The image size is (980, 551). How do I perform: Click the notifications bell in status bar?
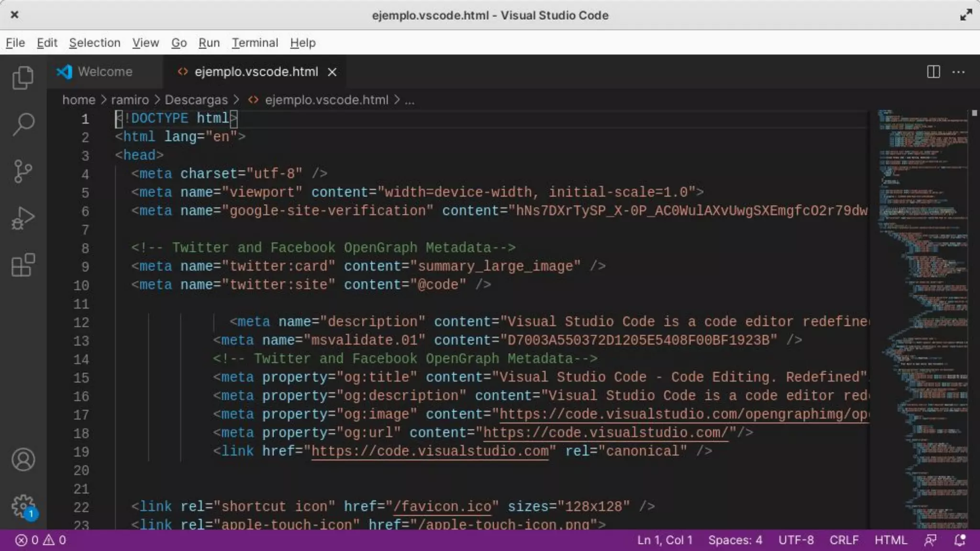(959, 540)
